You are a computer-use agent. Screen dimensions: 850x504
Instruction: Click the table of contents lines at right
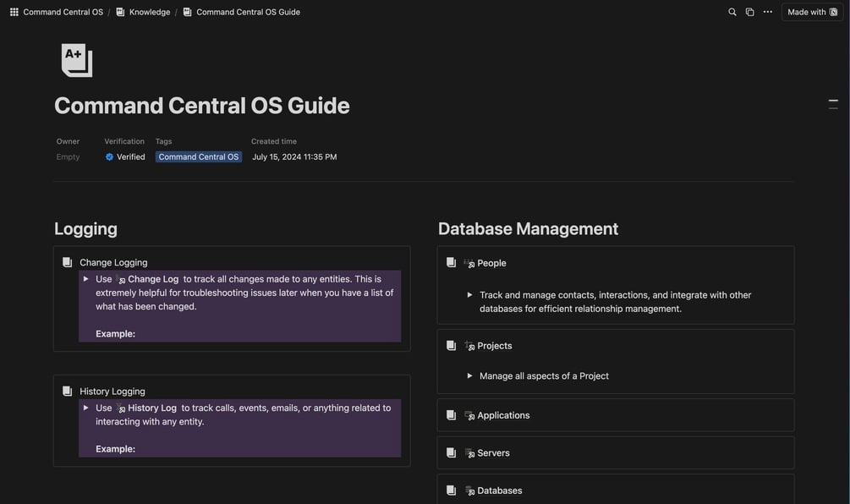(x=833, y=104)
